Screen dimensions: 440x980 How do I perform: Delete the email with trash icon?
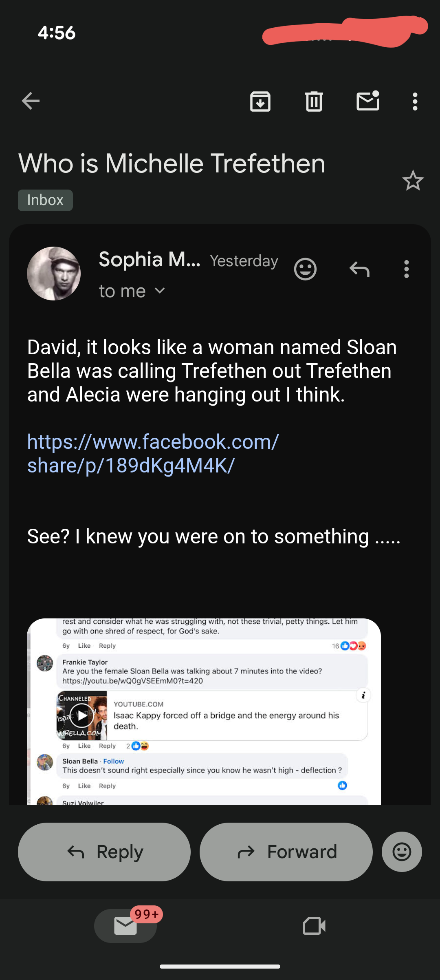(314, 102)
